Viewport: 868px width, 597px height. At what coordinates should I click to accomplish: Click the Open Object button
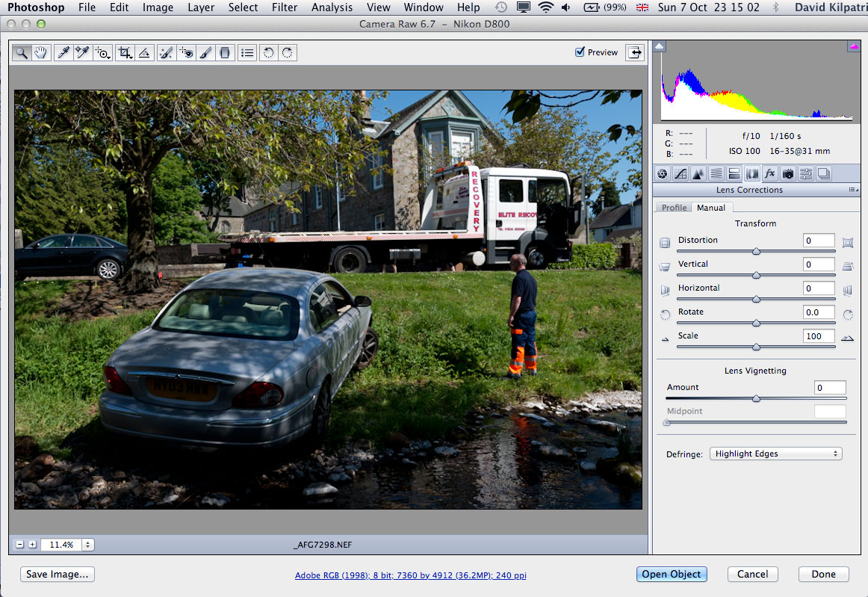(x=672, y=575)
